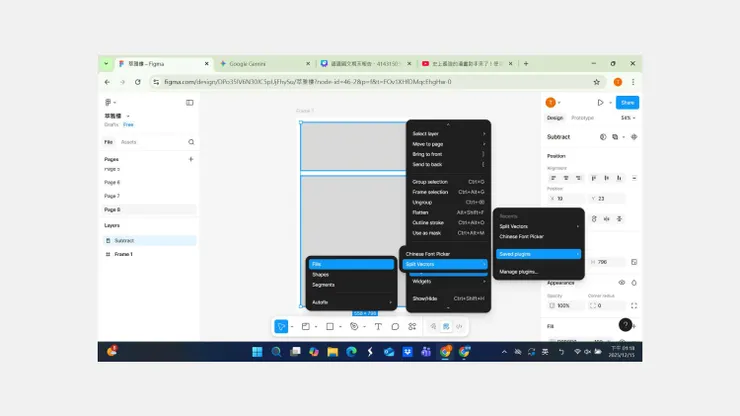The image size is (740, 416).
Task: Click align right icon
Action: pyautogui.click(x=578, y=178)
